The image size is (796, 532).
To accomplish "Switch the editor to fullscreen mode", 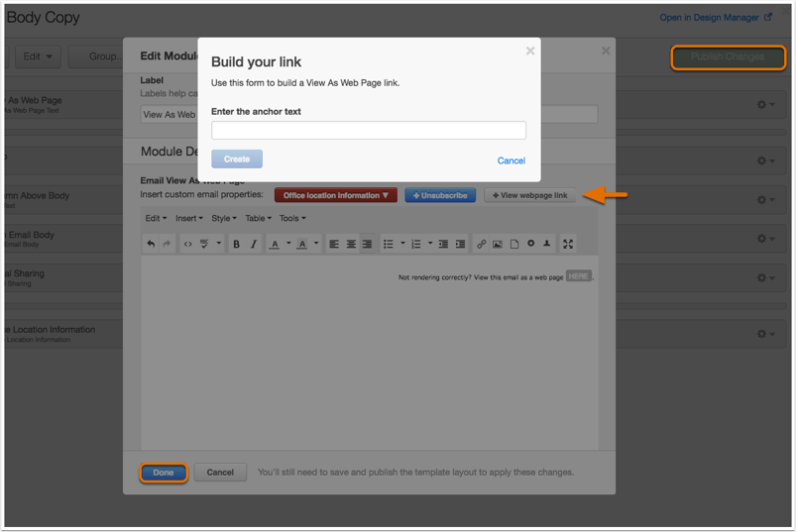I will point(568,244).
